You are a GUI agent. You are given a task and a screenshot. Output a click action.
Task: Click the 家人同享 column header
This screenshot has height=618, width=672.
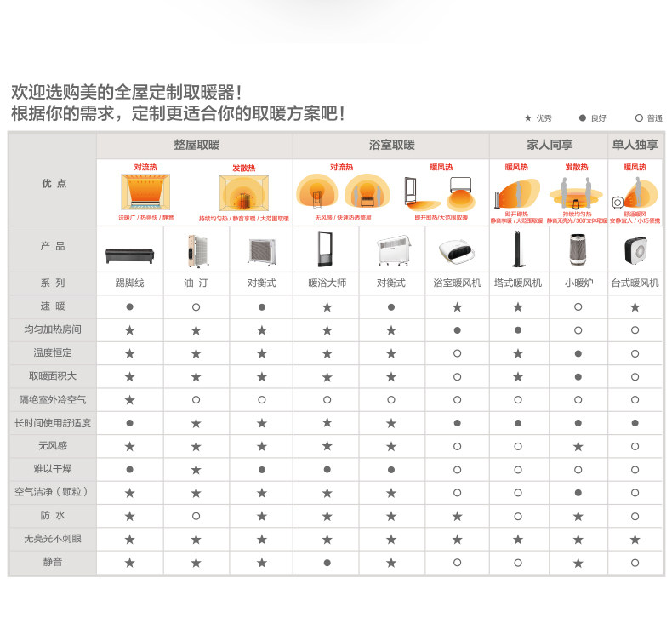550,145
